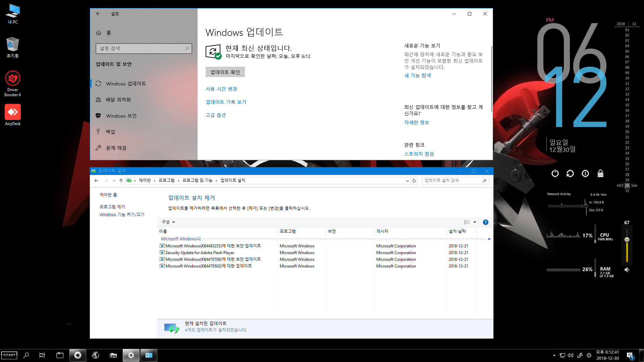Click the 설정 검색 search field
The height and width of the screenshot is (362, 644).
click(144, 49)
